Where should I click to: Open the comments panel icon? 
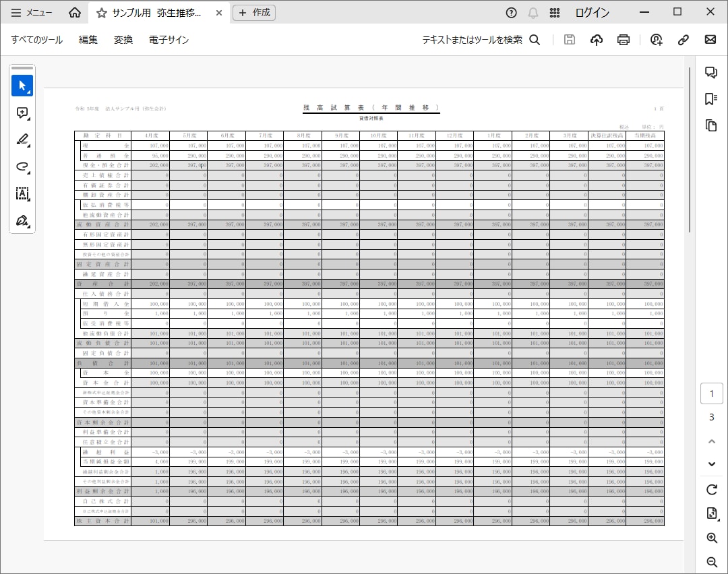[711, 72]
